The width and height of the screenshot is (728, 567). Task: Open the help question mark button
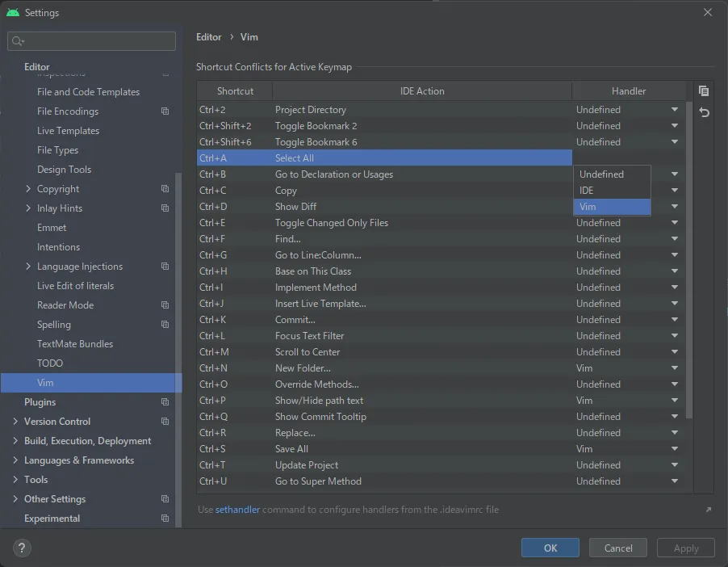(22, 548)
